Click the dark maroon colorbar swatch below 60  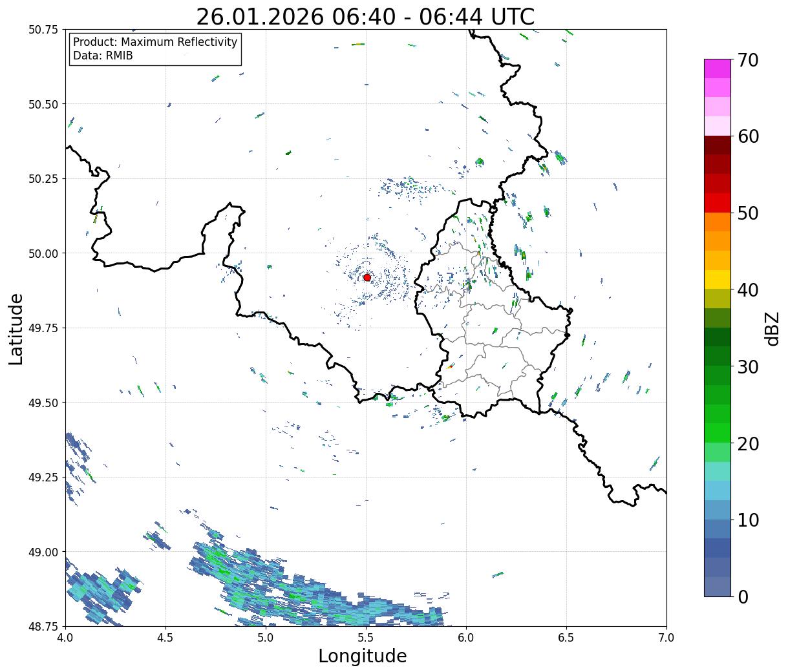pos(718,145)
